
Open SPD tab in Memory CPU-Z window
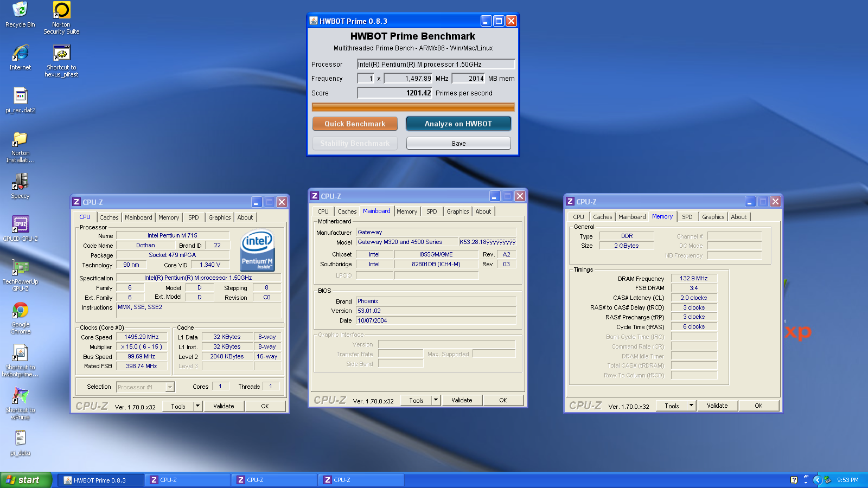[x=687, y=217]
